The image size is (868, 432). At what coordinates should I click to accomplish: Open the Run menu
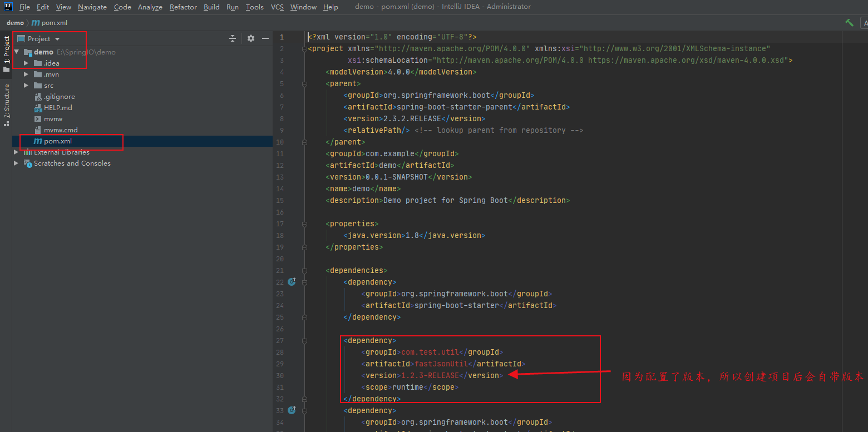click(x=233, y=7)
